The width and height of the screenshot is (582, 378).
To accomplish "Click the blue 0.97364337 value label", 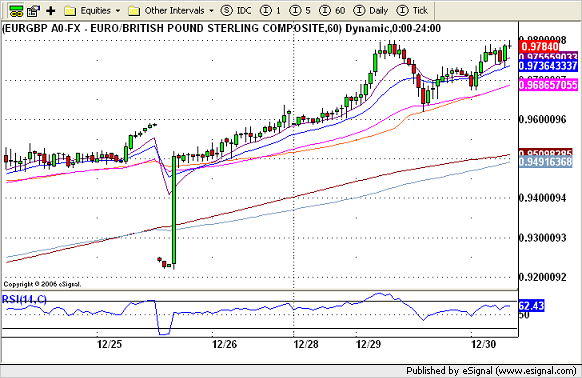I will pos(548,66).
